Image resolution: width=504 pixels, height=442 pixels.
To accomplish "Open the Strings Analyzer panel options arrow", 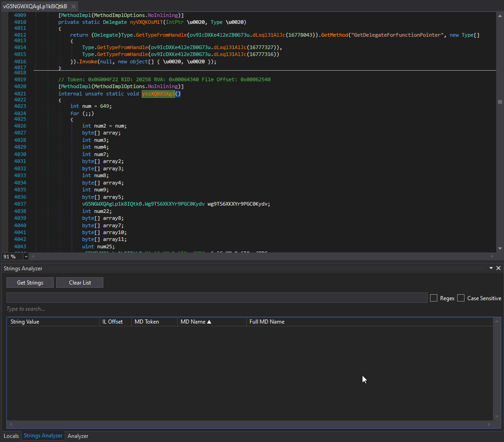I will [x=491, y=268].
